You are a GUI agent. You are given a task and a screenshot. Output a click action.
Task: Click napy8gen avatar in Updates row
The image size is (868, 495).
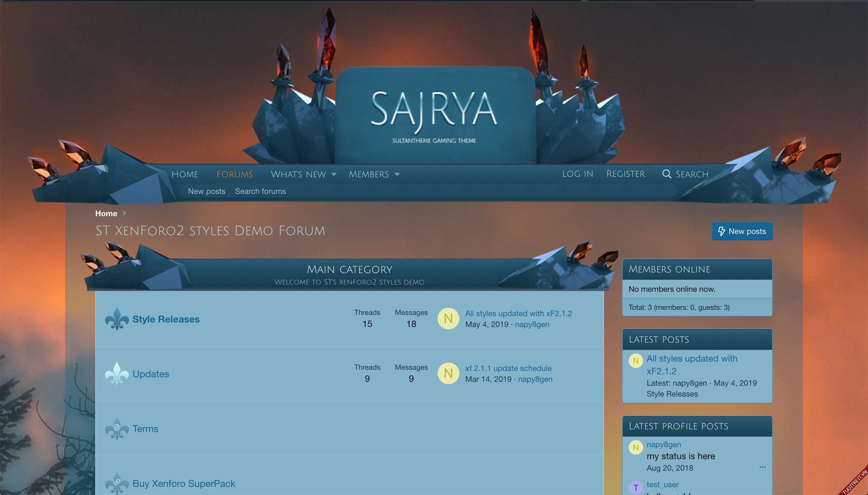(x=448, y=373)
